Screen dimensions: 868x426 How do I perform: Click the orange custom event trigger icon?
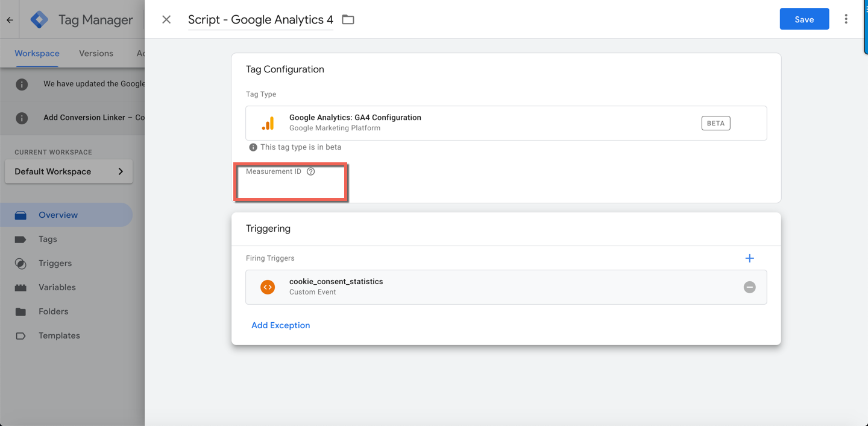pyautogui.click(x=268, y=287)
